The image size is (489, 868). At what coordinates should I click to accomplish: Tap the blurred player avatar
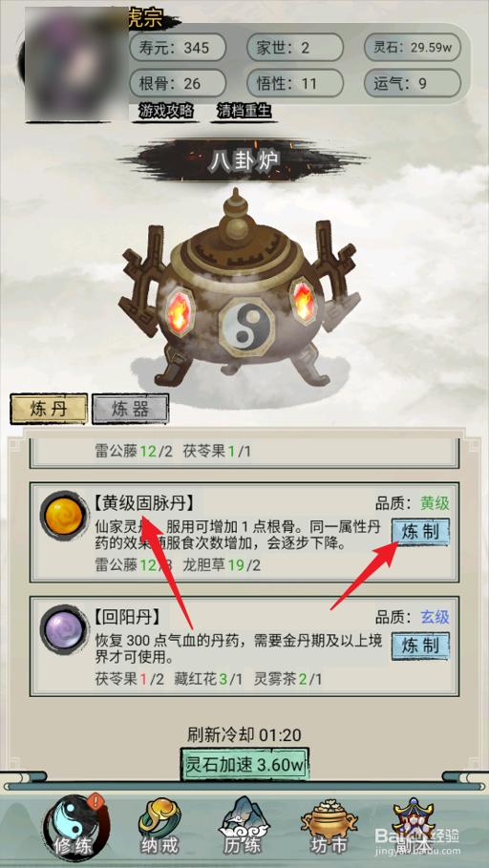[x=76, y=64]
